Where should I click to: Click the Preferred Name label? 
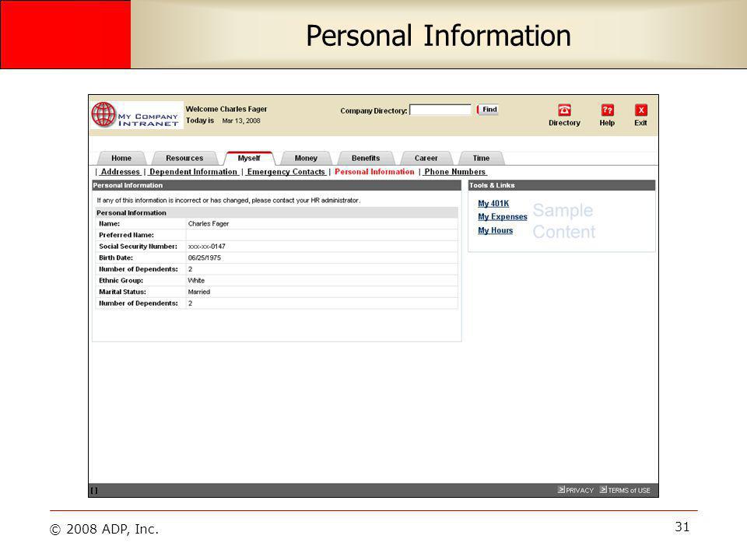coord(126,235)
